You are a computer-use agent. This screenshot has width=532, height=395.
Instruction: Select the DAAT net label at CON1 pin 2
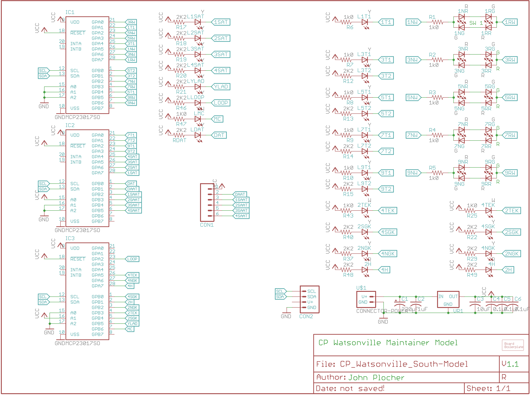point(240,195)
